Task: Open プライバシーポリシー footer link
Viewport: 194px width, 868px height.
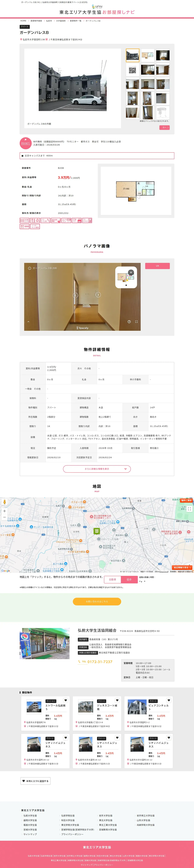Action: pos(72,834)
